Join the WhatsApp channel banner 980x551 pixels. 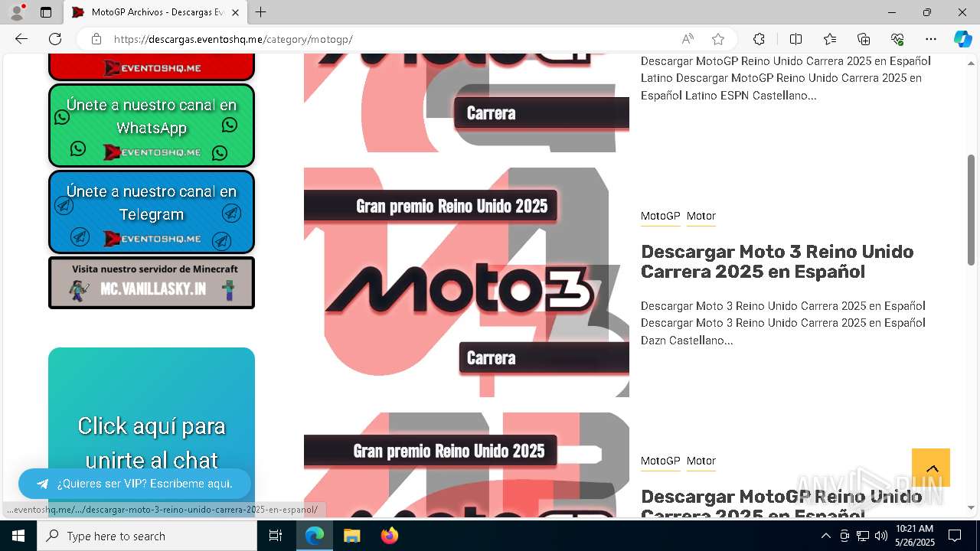(x=152, y=126)
